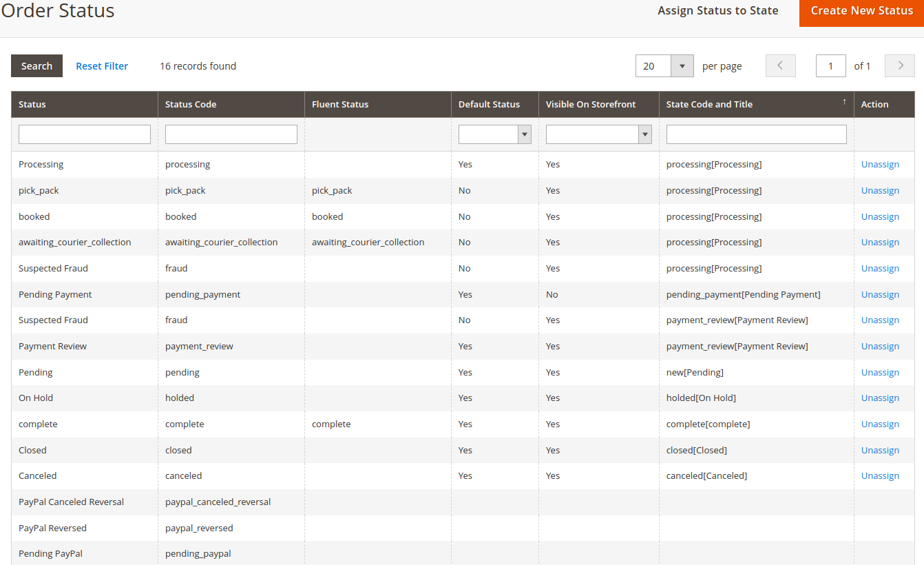This screenshot has width=924, height=565.
Task: Click the current page number field
Action: pyautogui.click(x=830, y=66)
